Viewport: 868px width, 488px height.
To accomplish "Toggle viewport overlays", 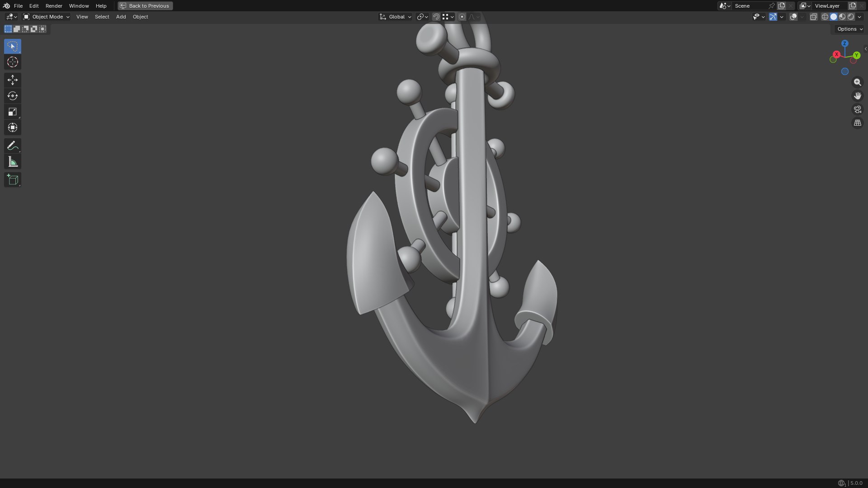I will click(x=793, y=17).
